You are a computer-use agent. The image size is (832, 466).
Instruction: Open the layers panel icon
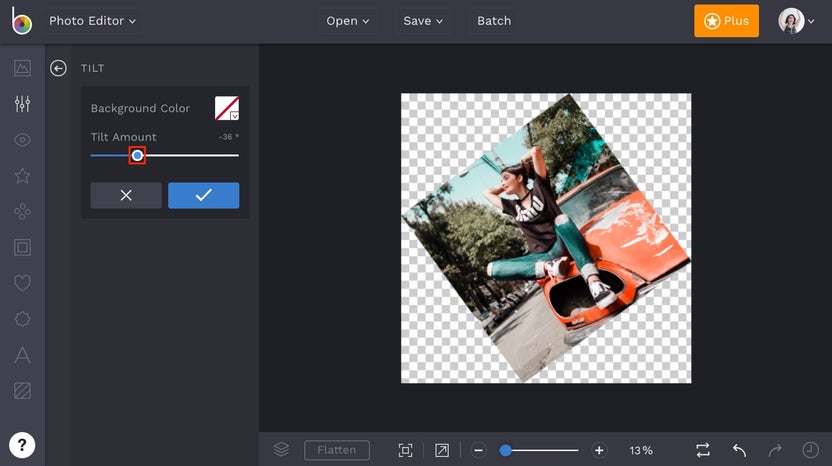point(281,450)
